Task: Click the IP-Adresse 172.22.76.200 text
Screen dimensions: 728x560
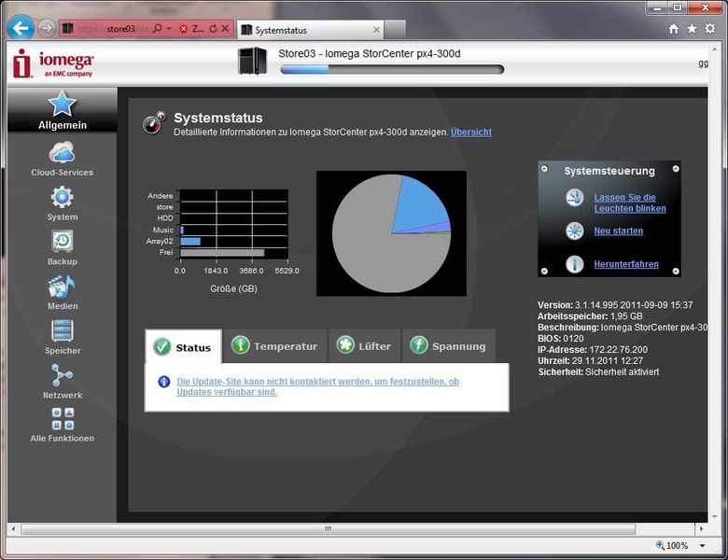Action: point(593,350)
